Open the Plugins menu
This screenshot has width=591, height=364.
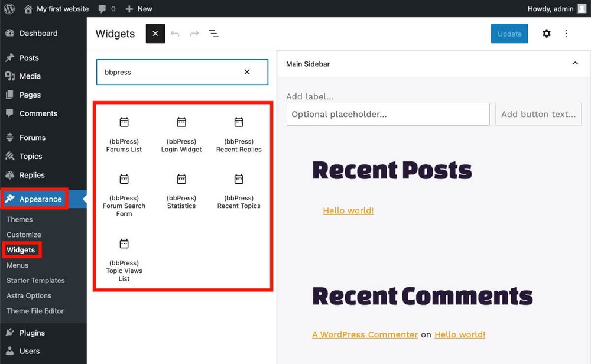pyautogui.click(x=32, y=333)
